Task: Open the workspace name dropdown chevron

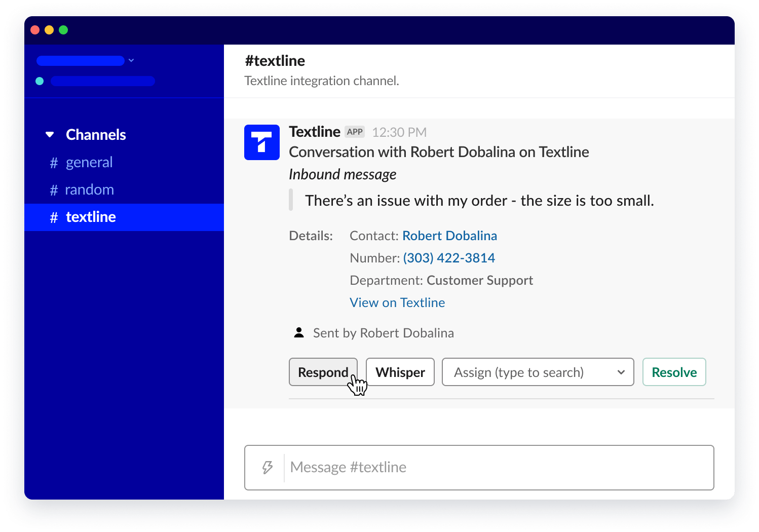Action: pyautogui.click(x=131, y=60)
